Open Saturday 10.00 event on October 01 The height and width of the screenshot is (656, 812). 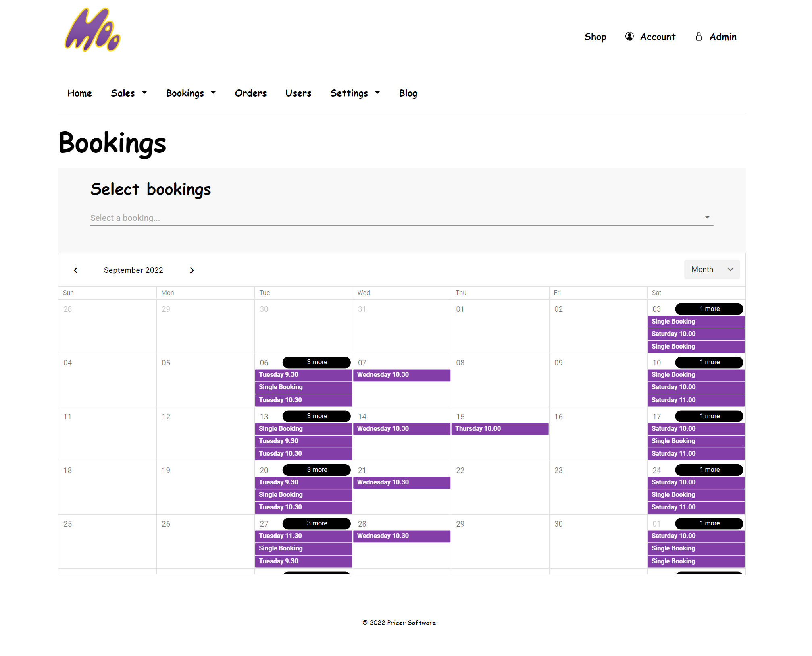pos(696,536)
